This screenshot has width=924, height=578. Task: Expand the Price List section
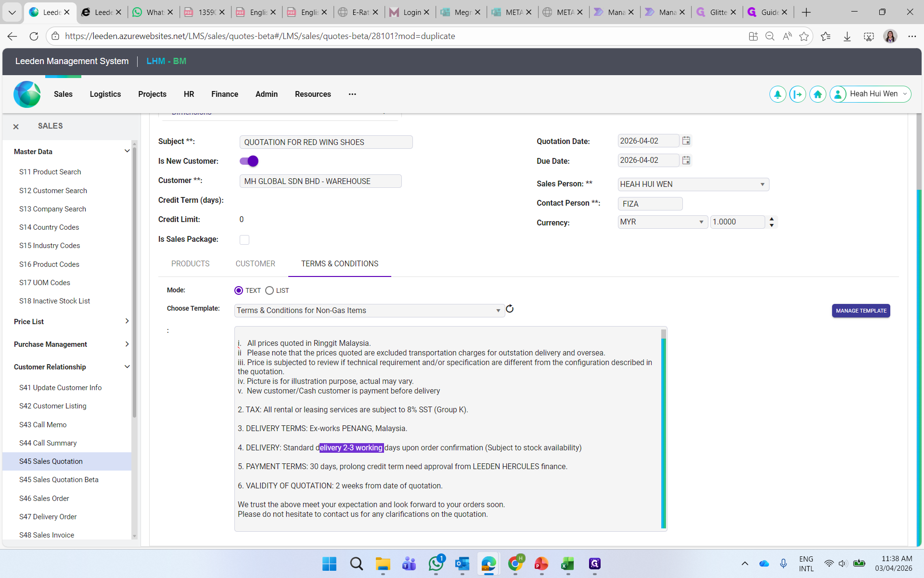coord(127,321)
